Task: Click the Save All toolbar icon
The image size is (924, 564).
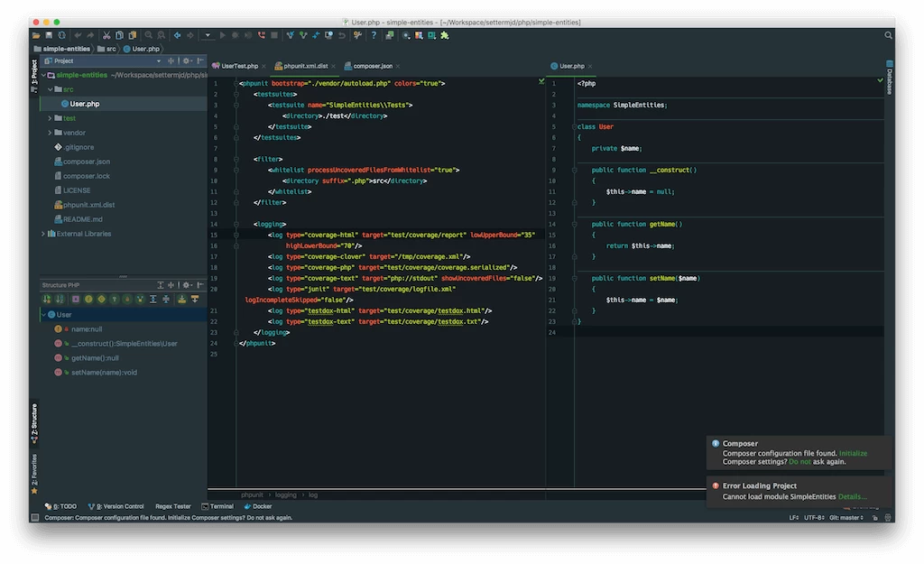Action: click(50, 35)
